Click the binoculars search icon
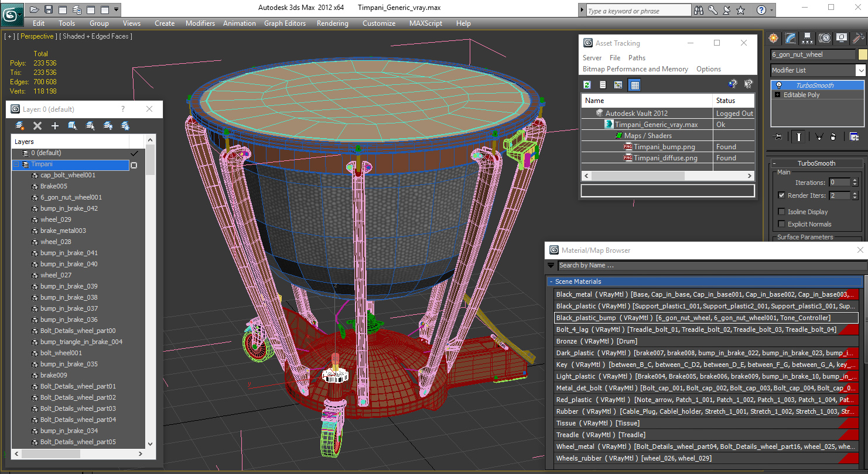The image size is (868, 474). [x=700, y=10]
